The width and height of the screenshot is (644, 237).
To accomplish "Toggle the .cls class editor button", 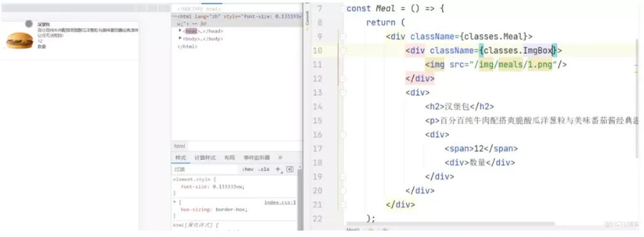I will click(x=264, y=169).
